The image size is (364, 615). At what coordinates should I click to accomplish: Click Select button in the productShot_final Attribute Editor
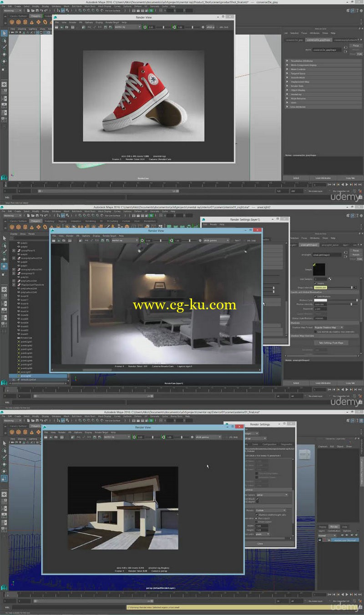296,178
